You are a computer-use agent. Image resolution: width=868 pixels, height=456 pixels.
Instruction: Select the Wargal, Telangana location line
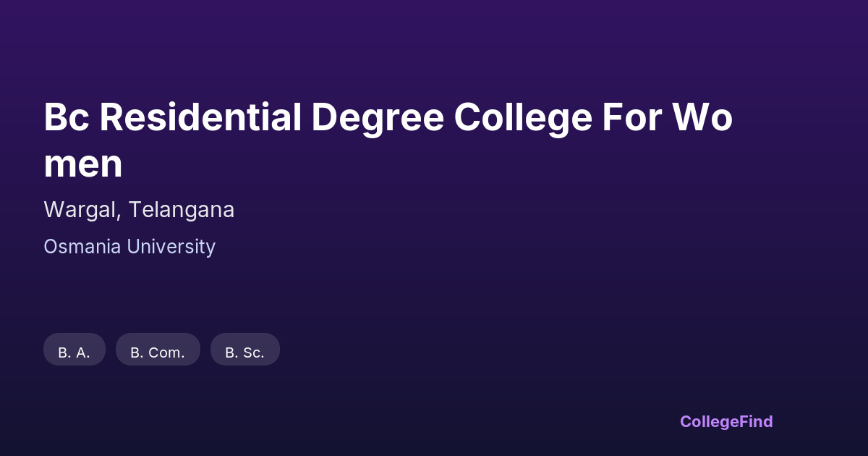(x=139, y=210)
